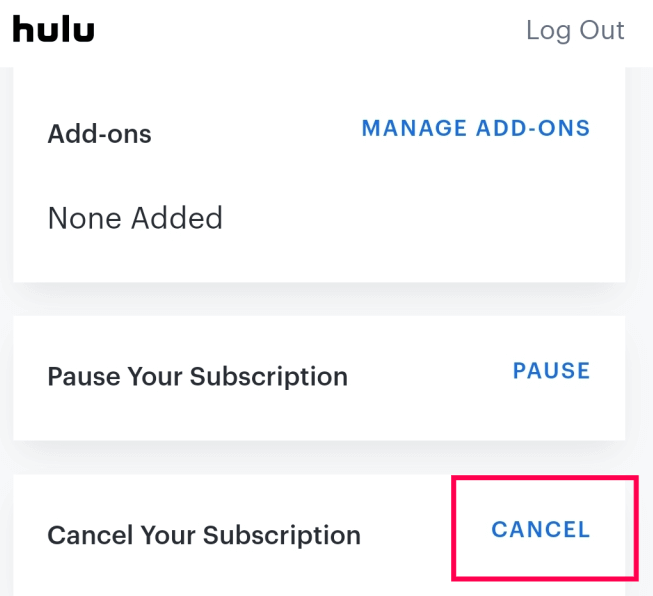Click blank space right of None Added
This screenshot has width=653, height=596.
[420, 218]
